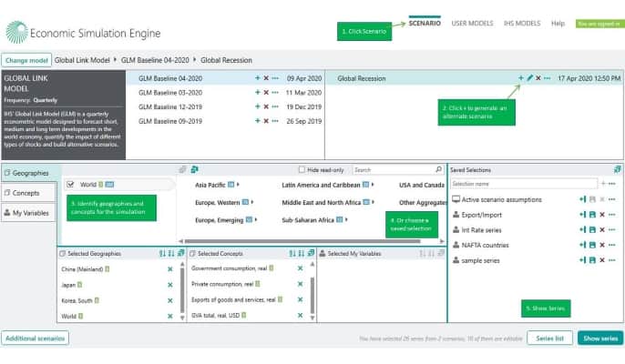
Task: Switch to the Concepts side tab
Action: 26,192
